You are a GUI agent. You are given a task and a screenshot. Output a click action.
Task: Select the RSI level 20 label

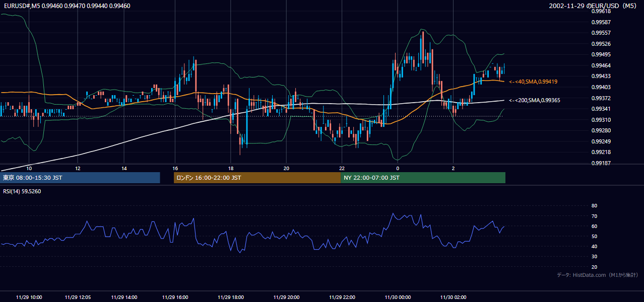[594, 267]
